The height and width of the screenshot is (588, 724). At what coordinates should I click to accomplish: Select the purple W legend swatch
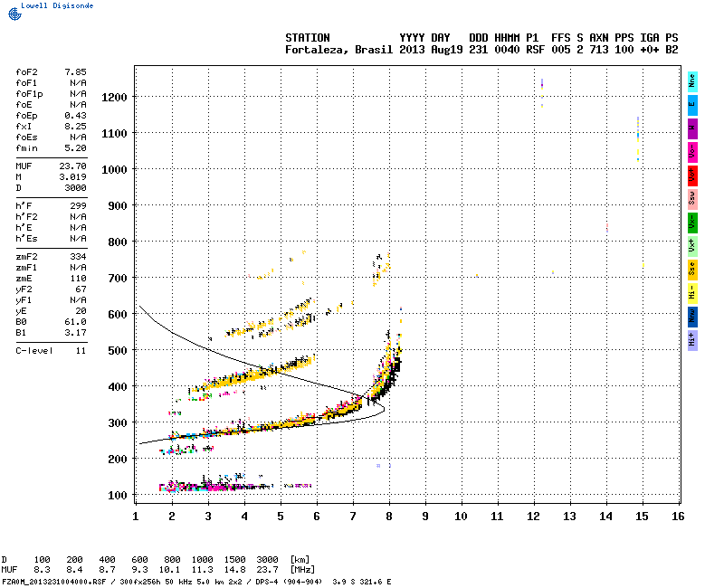(x=692, y=128)
